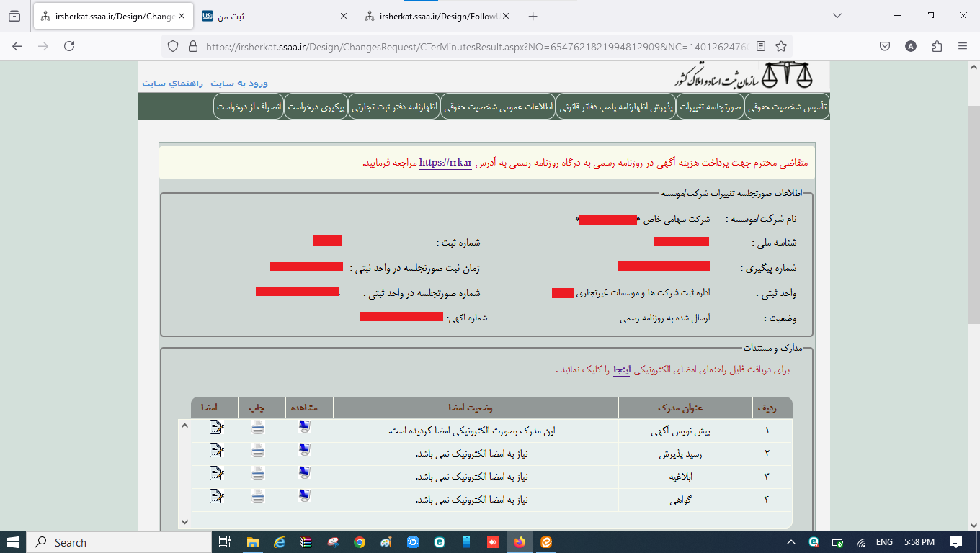
Task: Open the Firefox account avatar icon
Action: coord(911,46)
